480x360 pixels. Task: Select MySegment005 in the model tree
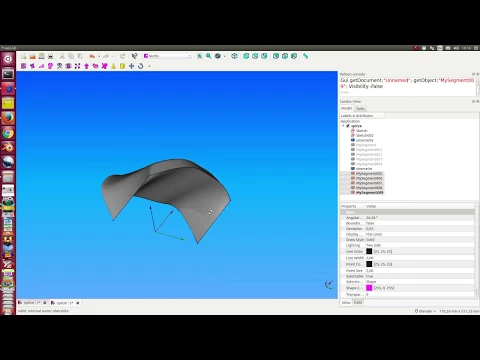(x=369, y=174)
